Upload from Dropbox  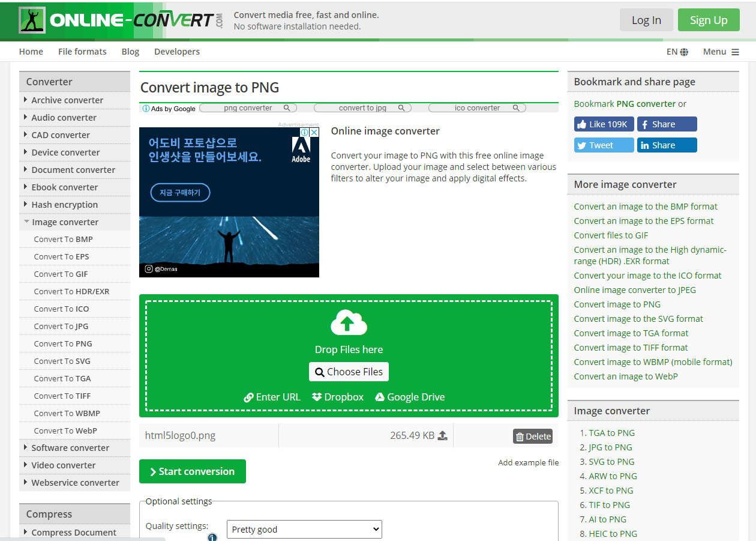tap(338, 397)
